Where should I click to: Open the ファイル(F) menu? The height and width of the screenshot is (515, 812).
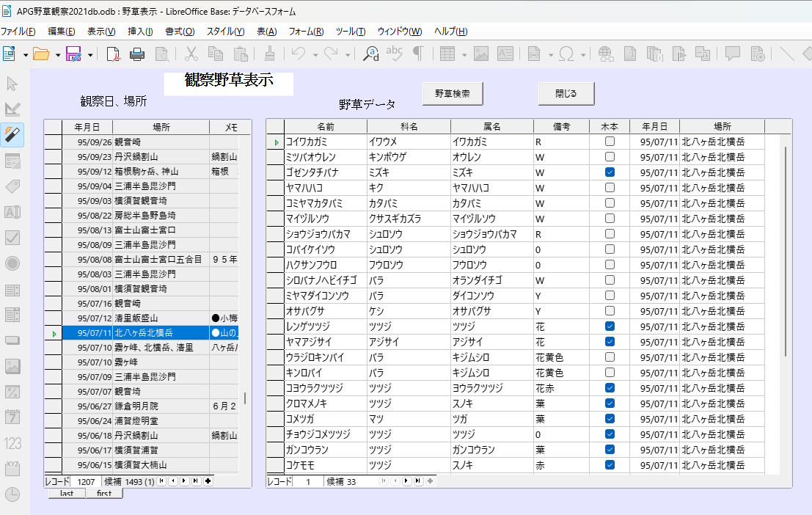(18, 31)
